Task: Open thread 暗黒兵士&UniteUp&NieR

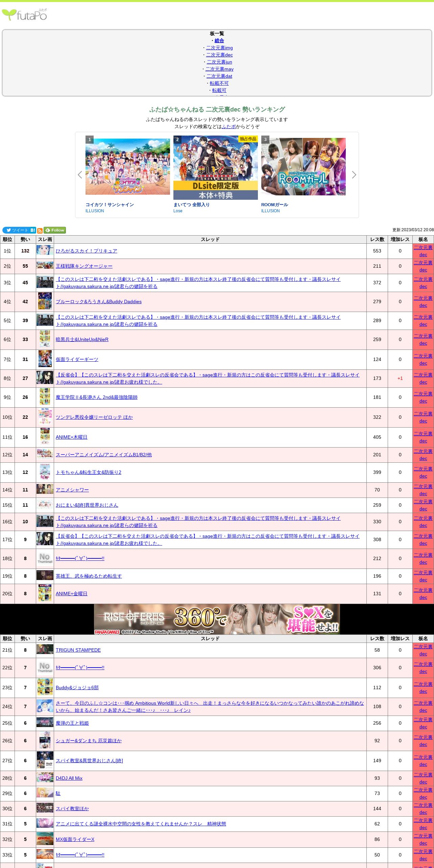Action: pos(82,339)
